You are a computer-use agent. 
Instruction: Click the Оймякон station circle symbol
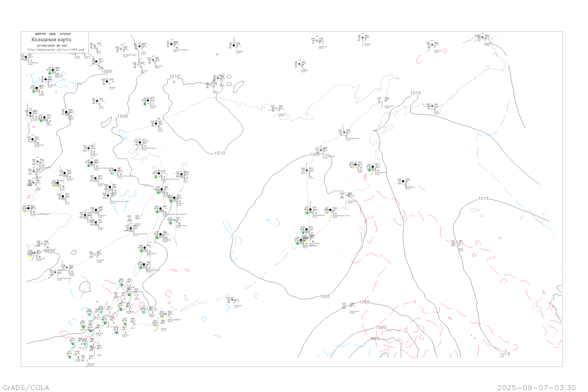pos(234,45)
